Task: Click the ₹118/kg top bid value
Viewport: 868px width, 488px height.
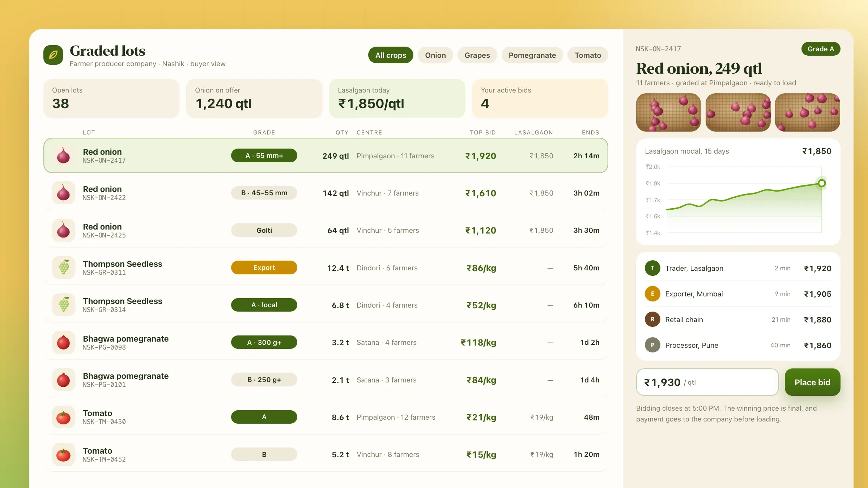Action: (478, 342)
